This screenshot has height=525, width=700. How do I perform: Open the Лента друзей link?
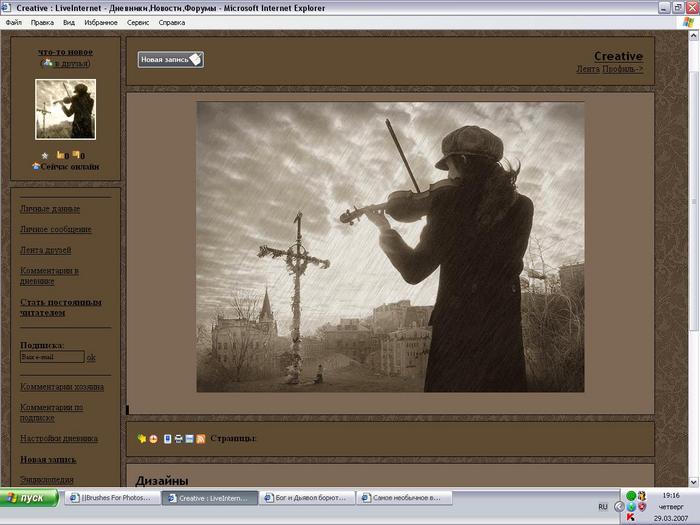tap(45, 250)
